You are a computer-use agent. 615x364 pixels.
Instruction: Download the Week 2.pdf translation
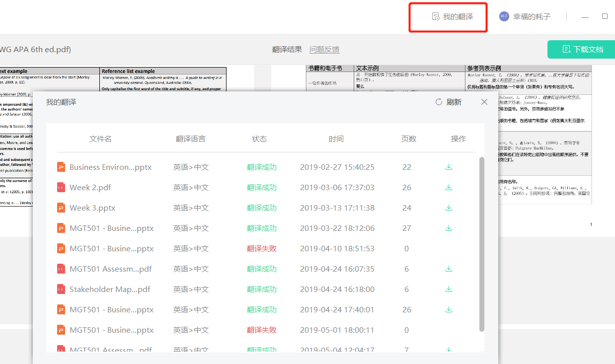click(x=449, y=187)
